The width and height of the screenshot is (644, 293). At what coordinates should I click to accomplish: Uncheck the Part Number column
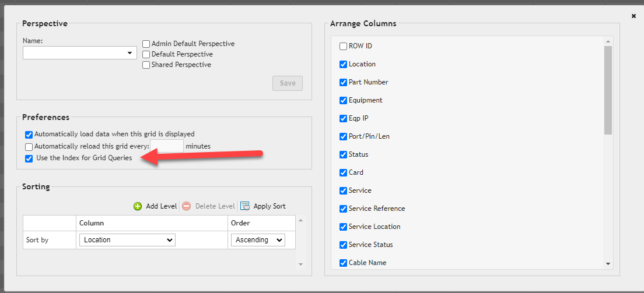[x=343, y=83]
